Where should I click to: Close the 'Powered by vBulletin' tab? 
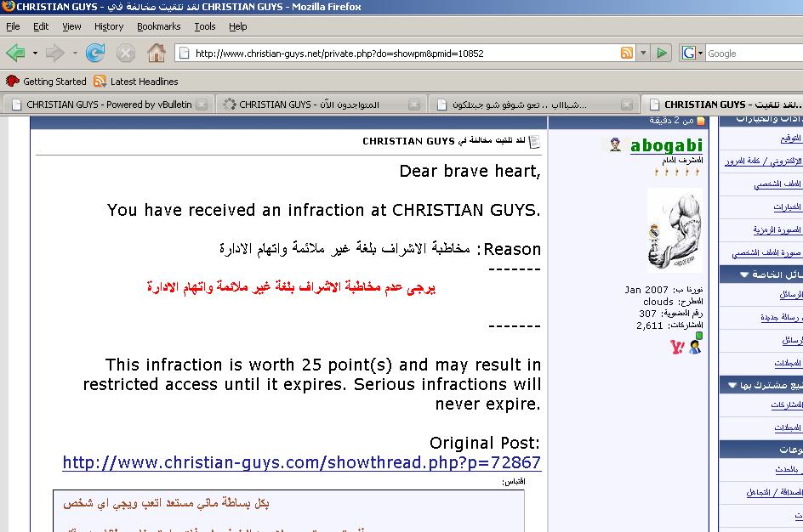[x=202, y=105]
